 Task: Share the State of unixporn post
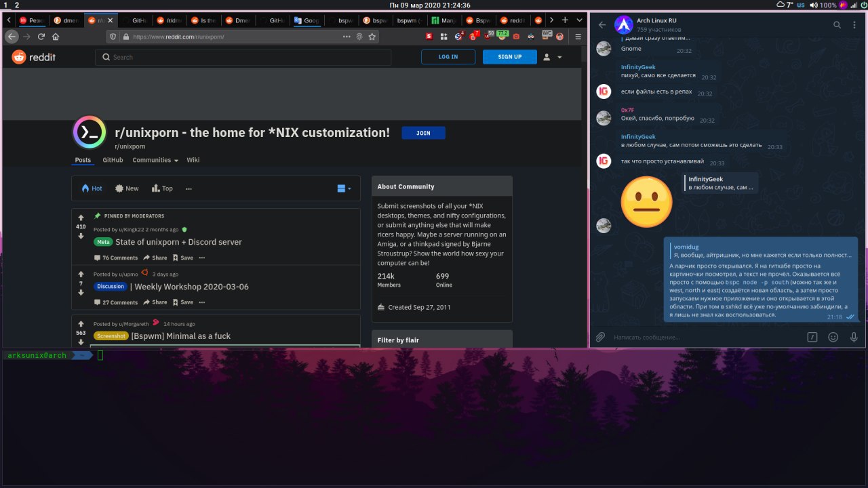155,258
